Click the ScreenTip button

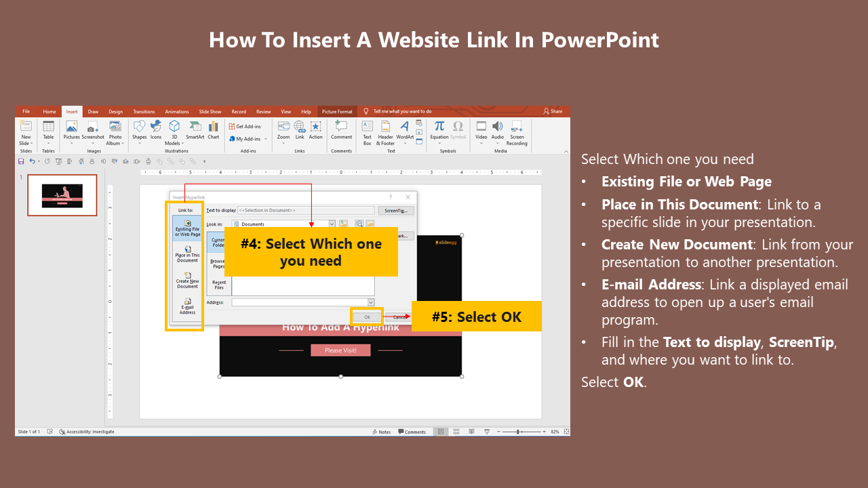click(396, 211)
